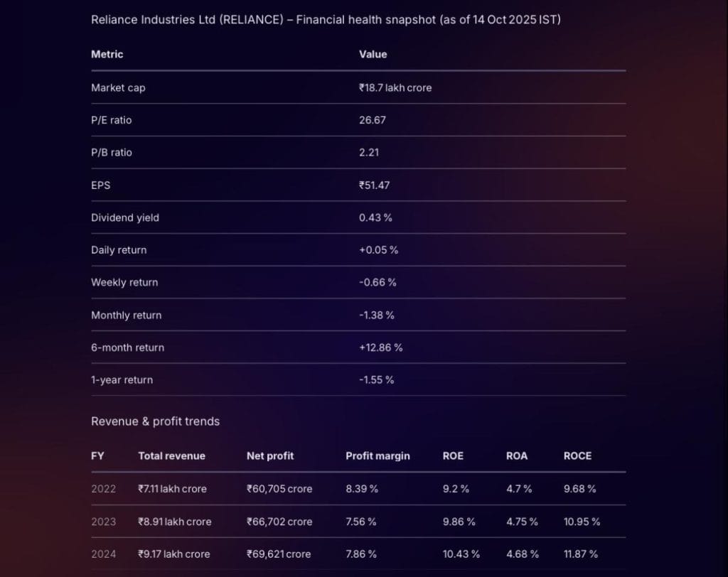The width and height of the screenshot is (728, 577).
Task: Click the Metric column header
Action: 107,55
